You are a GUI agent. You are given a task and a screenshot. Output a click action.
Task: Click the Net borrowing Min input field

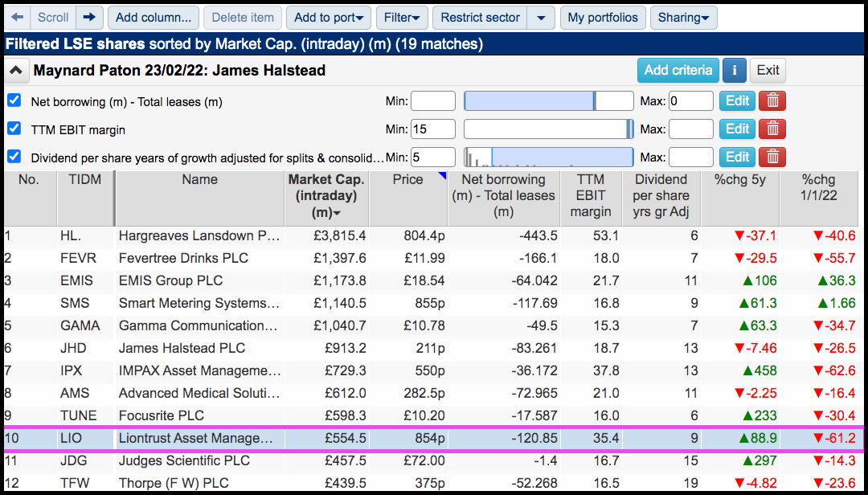433,101
